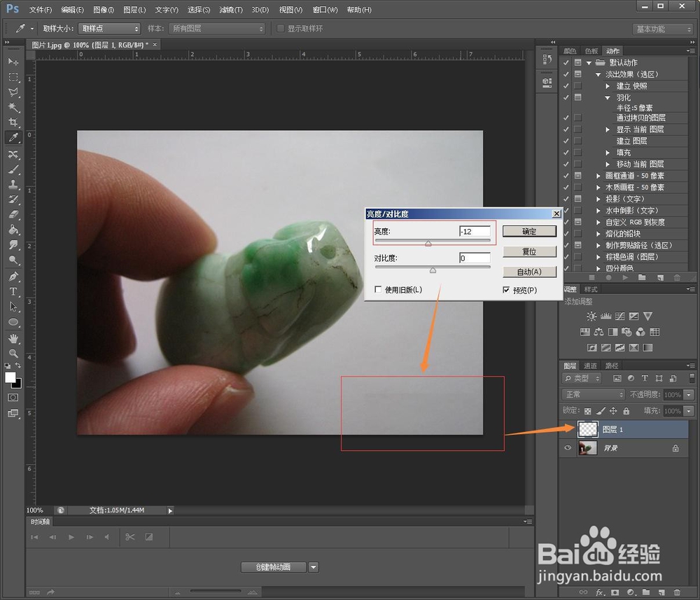The image size is (700, 600).
Task: Select the Move tool
Action: [x=13, y=61]
